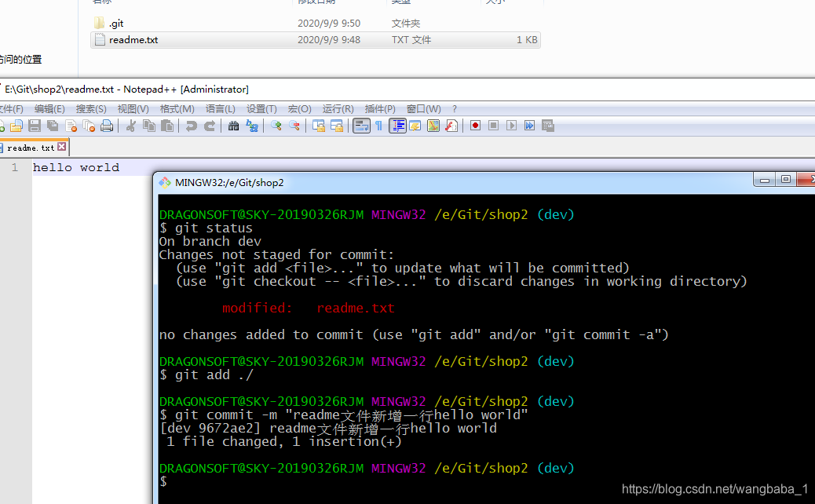The width and height of the screenshot is (815, 504).
Task: Open the 语言(L) menu
Action: tap(221, 109)
